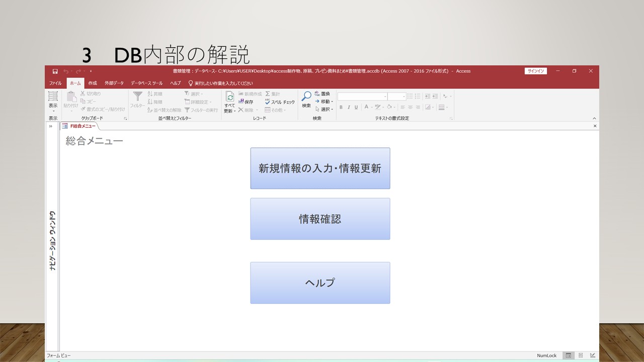
Task: Click the すべて更新 refresh icon
Action: point(229,98)
